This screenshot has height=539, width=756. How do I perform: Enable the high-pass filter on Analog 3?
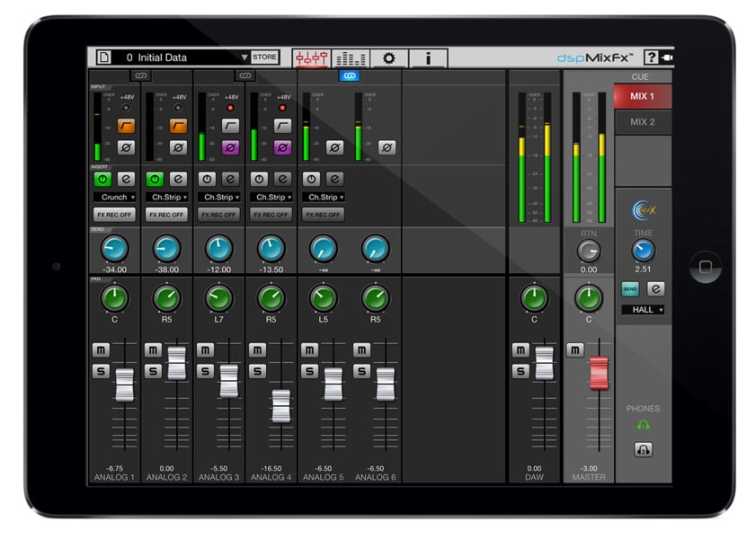pyautogui.click(x=230, y=126)
